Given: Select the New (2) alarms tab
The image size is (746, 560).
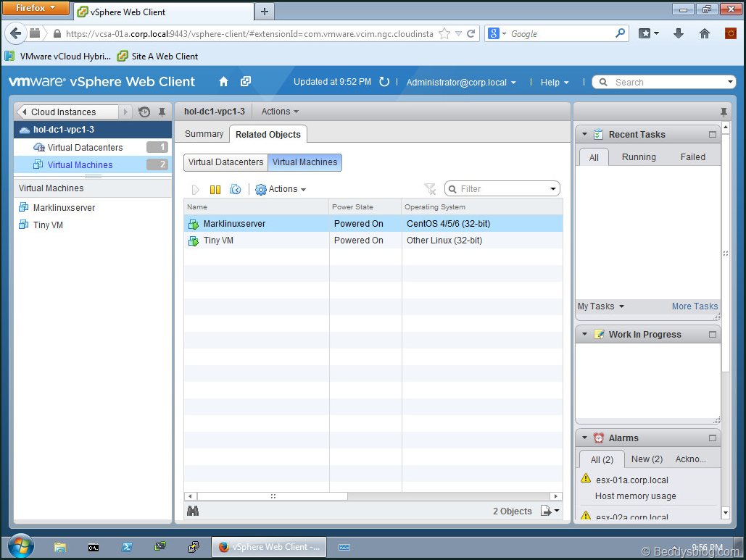Looking at the screenshot, I should 647,459.
